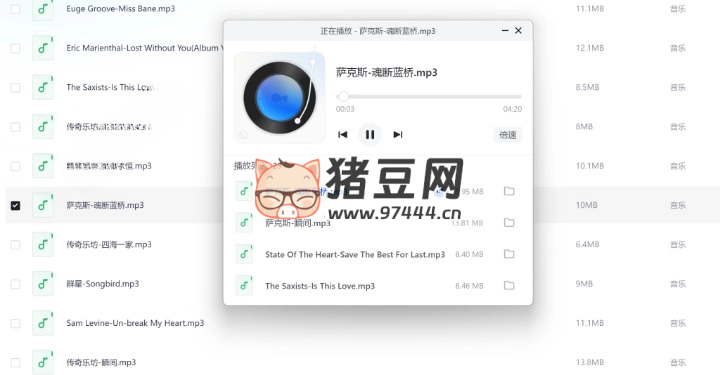Click music file icon of 传奇乐坊-四海一家.mp3
720x375 pixels.
coord(43,245)
